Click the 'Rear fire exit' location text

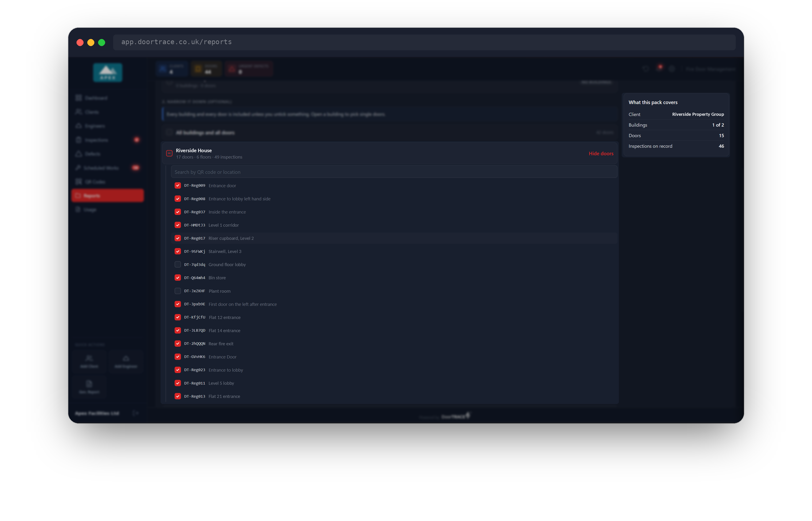tap(221, 344)
